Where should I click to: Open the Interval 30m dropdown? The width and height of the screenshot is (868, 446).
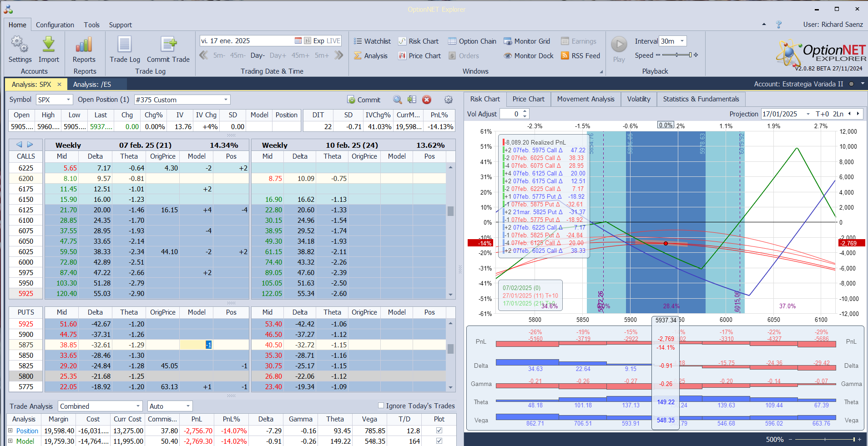click(682, 41)
